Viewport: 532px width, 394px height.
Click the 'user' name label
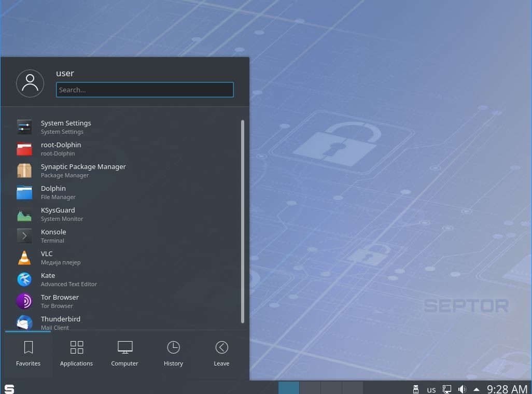click(65, 73)
